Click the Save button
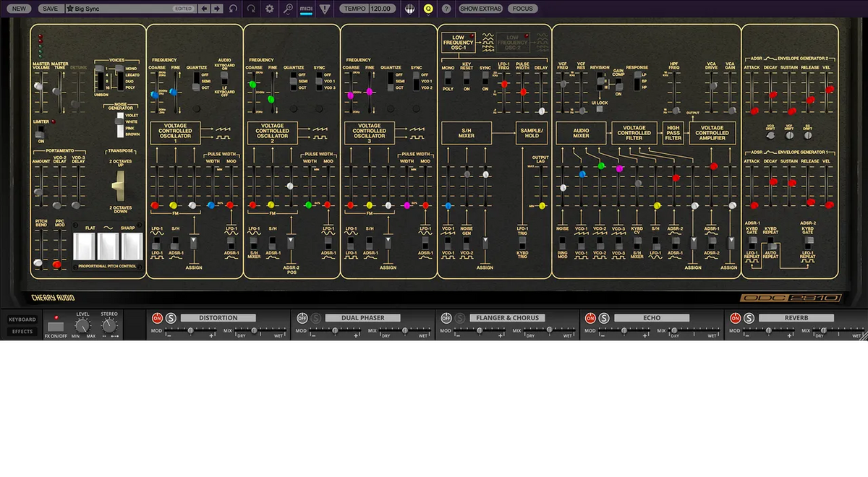 coord(50,9)
